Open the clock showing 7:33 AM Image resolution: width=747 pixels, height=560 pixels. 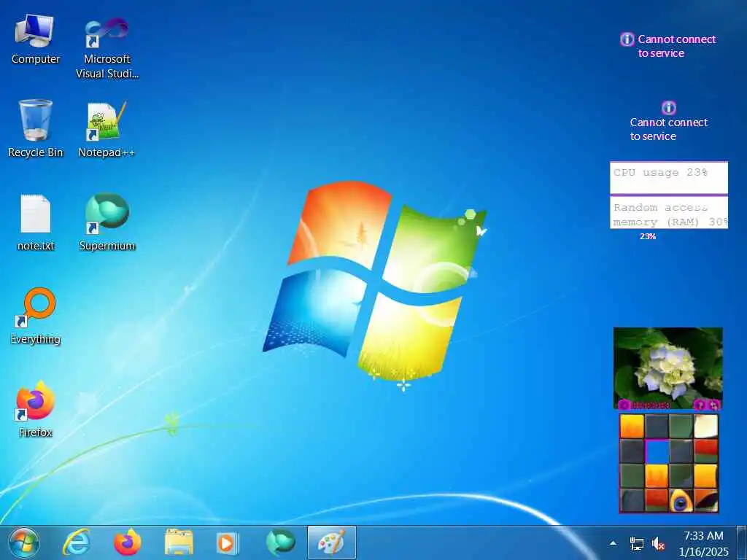(x=704, y=544)
